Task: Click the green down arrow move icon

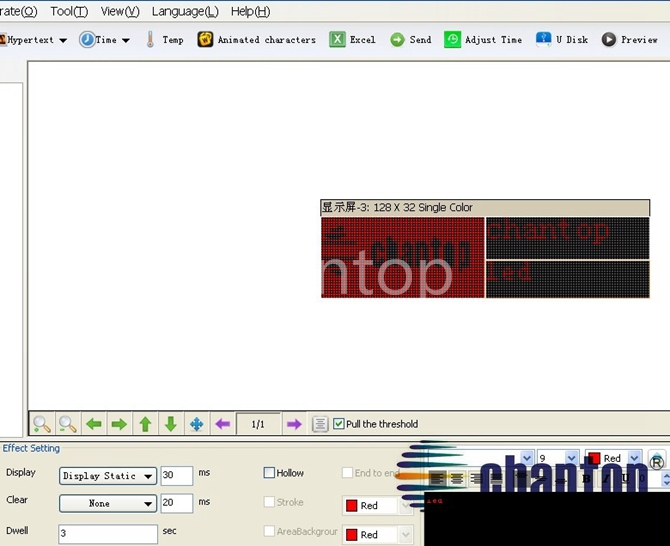Action: pyautogui.click(x=171, y=424)
